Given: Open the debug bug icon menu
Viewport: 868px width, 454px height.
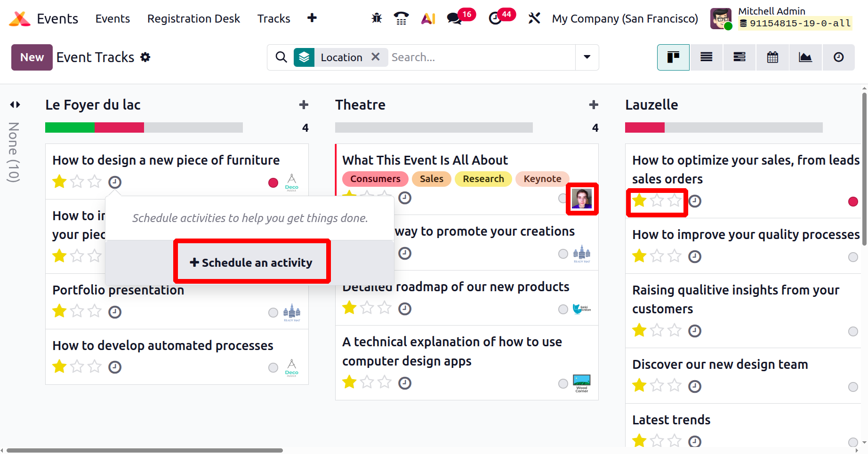Looking at the screenshot, I should click(377, 18).
